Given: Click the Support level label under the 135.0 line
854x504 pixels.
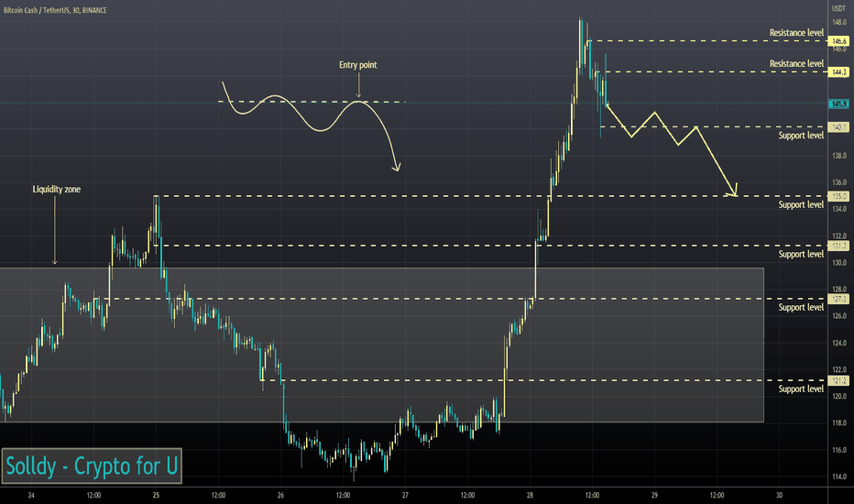Looking at the screenshot, I should coord(801,204).
